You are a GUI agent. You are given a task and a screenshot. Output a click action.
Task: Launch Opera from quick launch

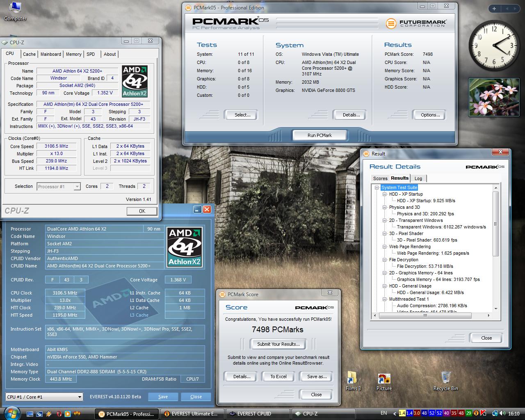point(59,414)
